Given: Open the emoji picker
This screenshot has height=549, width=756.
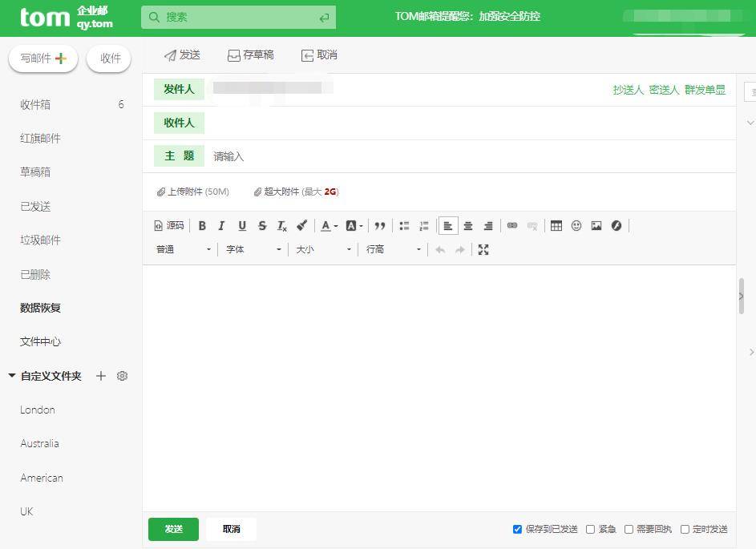Looking at the screenshot, I should [576, 225].
